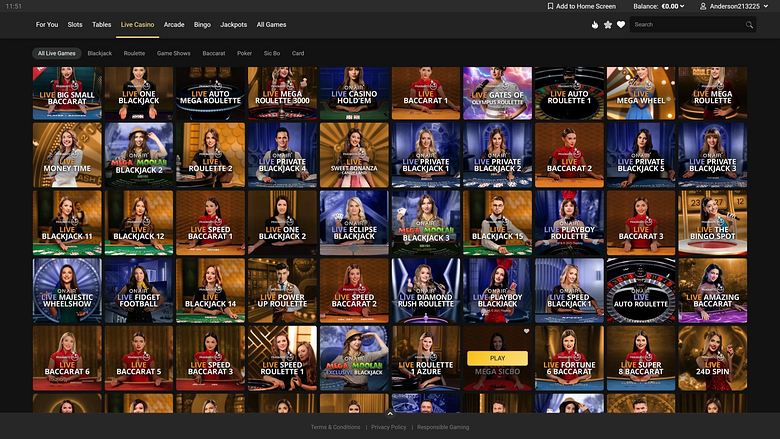Switch to the Bingo tab
Screen dimensions: 780x439
pyautogui.click(x=202, y=24)
